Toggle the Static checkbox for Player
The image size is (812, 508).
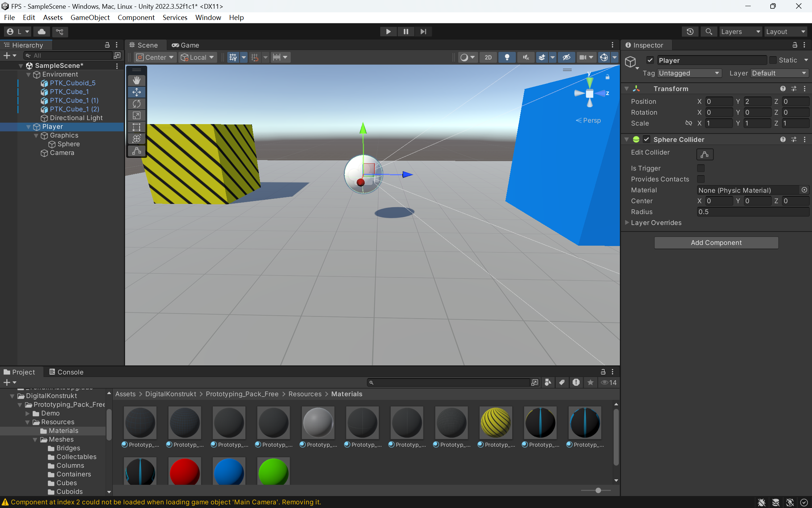pos(773,60)
